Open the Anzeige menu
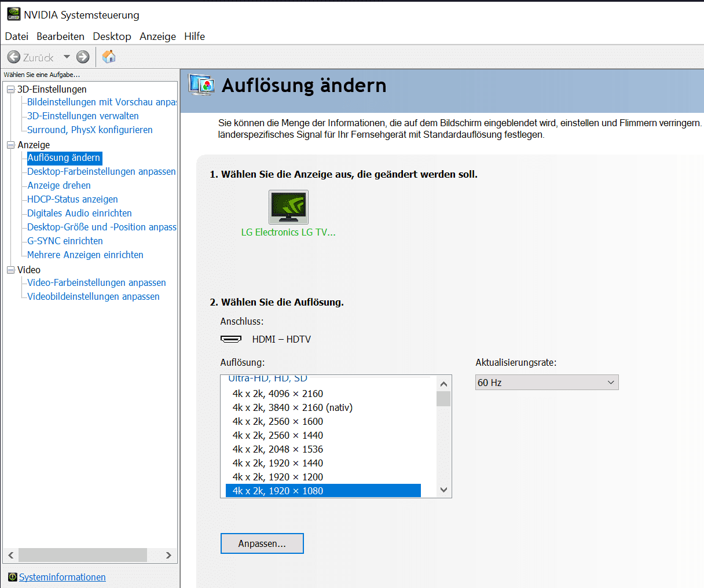704x588 pixels. point(157,36)
